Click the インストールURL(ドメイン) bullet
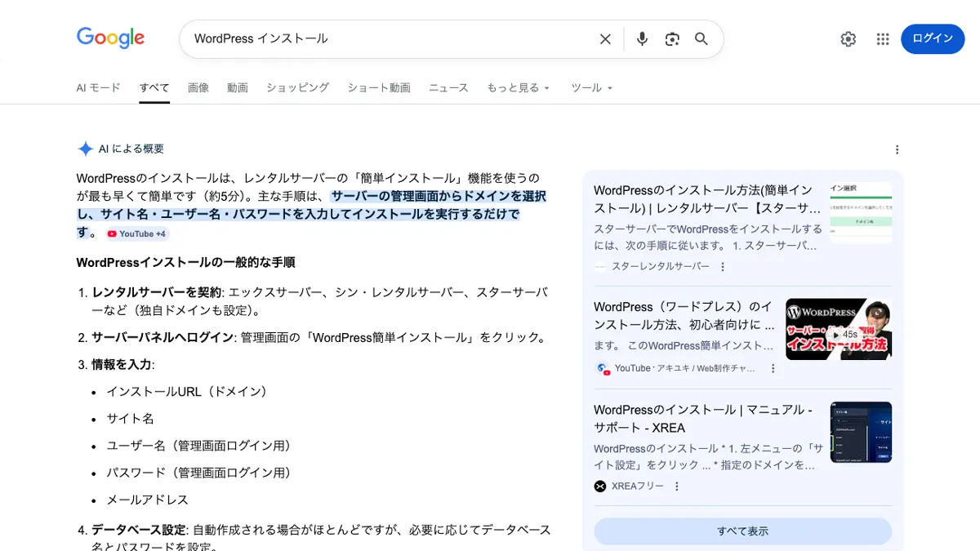The height and width of the screenshot is (551, 980). point(187,391)
